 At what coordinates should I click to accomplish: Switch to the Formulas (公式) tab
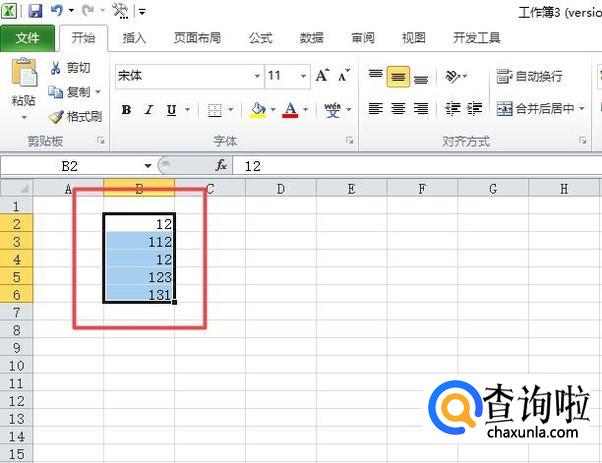click(260, 38)
